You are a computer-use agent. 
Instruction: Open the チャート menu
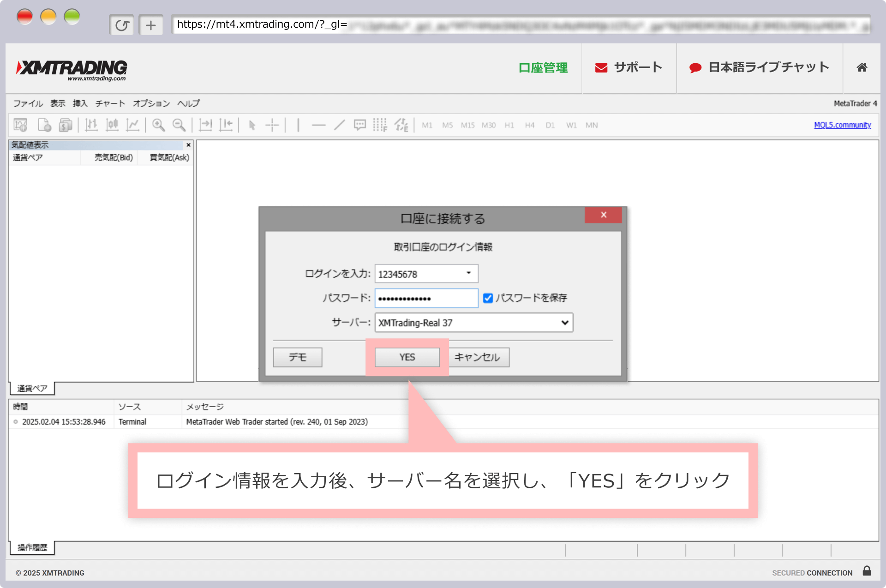[110, 103]
